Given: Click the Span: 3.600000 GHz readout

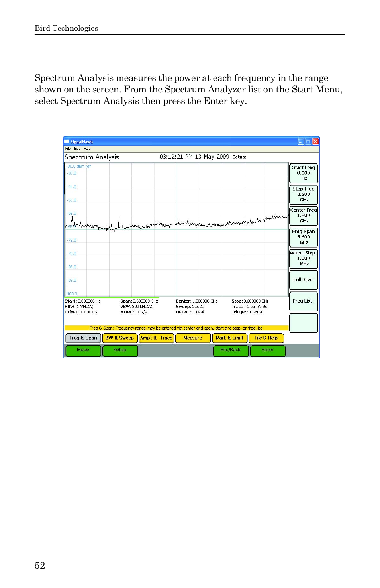Looking at the screenshot, I should point(139,301).
